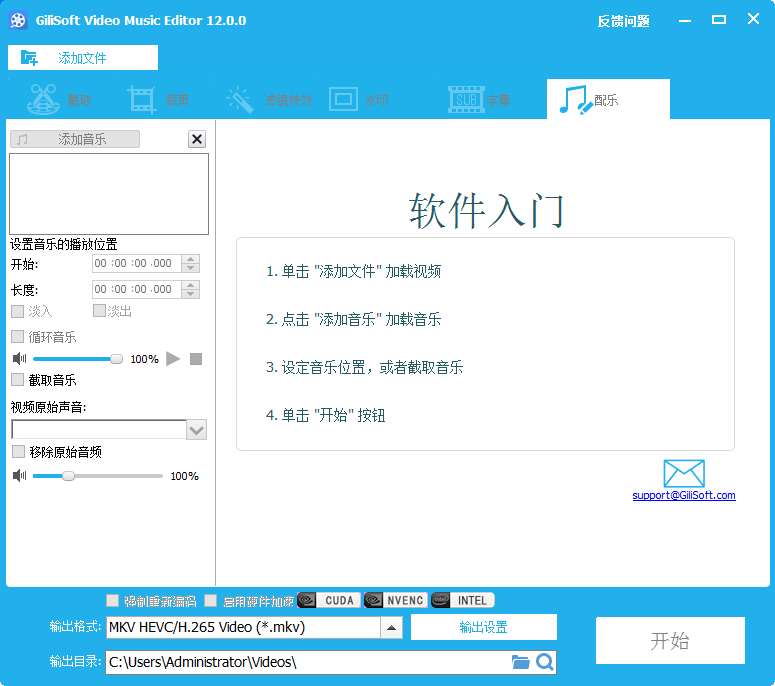Enable the 淡入 fade-in checkbox

click(x=18, y=311)
